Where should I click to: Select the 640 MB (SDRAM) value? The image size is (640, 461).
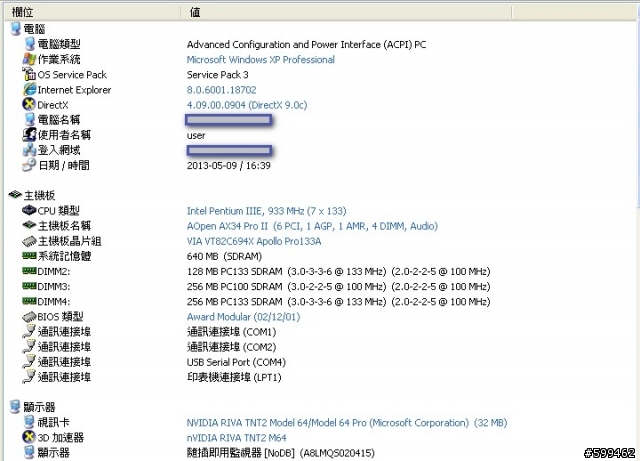224,256
